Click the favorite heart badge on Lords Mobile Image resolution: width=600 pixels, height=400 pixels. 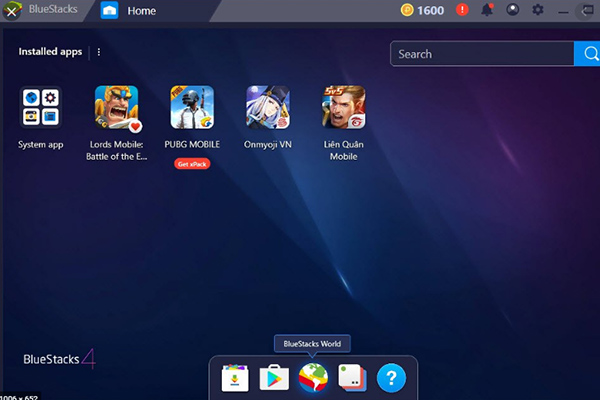(135, 126)
